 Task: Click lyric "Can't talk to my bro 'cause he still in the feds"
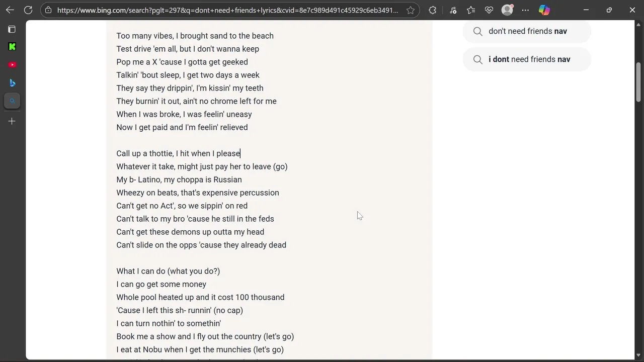pyautogui.click(x=195, y=219)
